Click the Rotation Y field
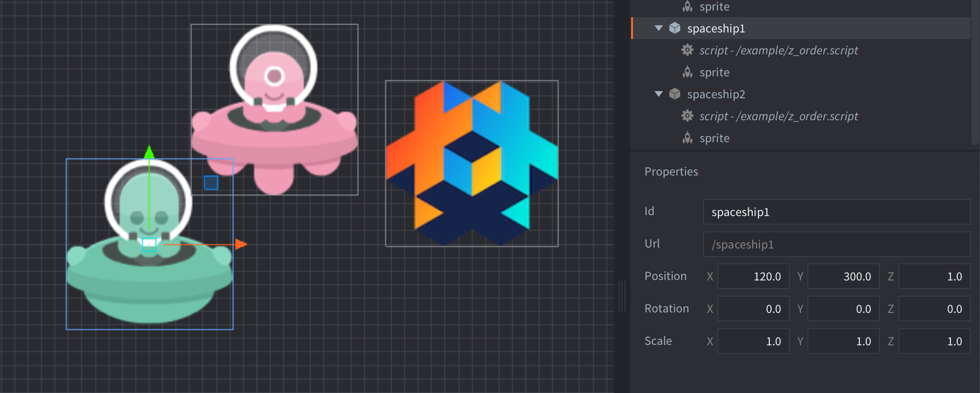980x393 pixels. [x=843, y=309]
